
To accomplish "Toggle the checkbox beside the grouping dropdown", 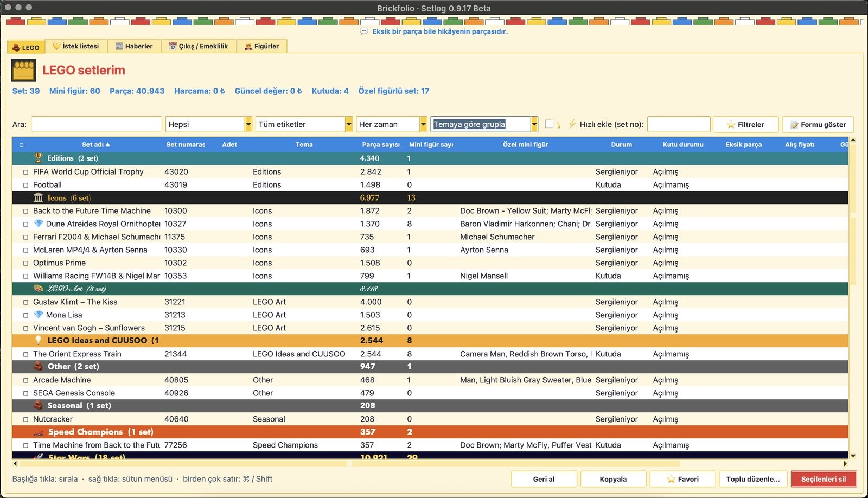I will tap(549, 124).
